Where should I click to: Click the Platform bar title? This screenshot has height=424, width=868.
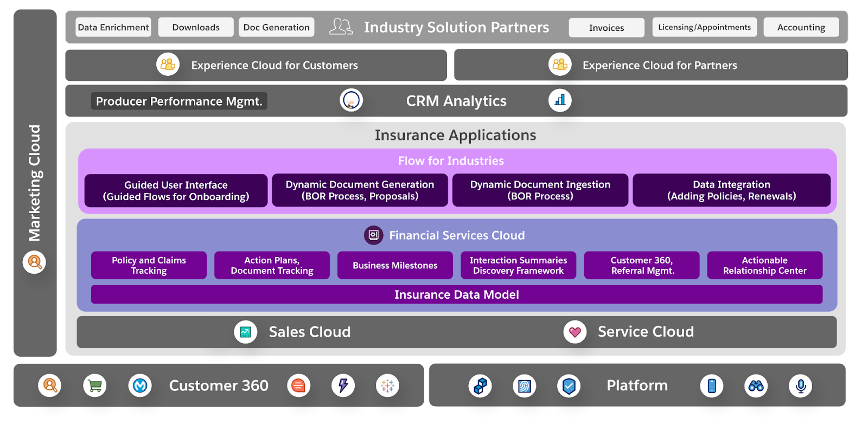[x=637, y=386]
